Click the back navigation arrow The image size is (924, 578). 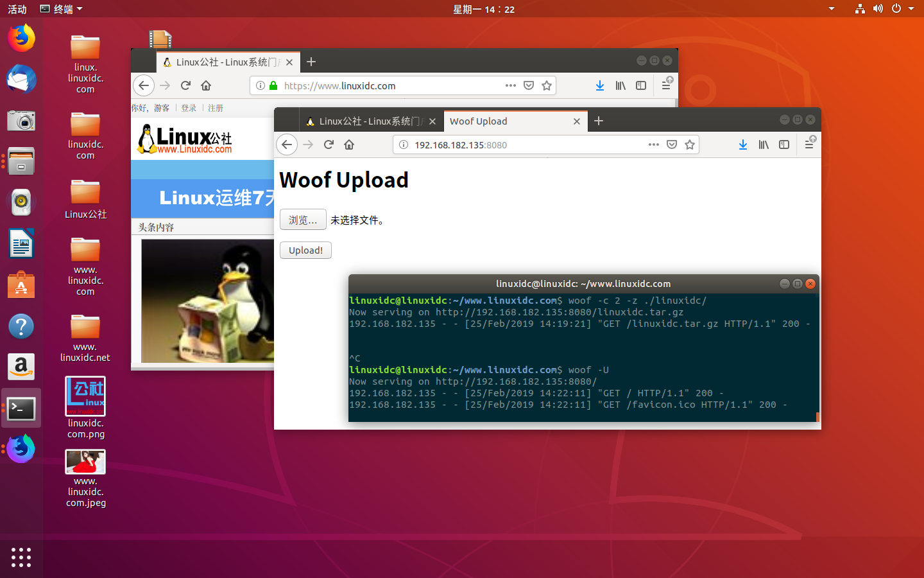pos(287,144)
